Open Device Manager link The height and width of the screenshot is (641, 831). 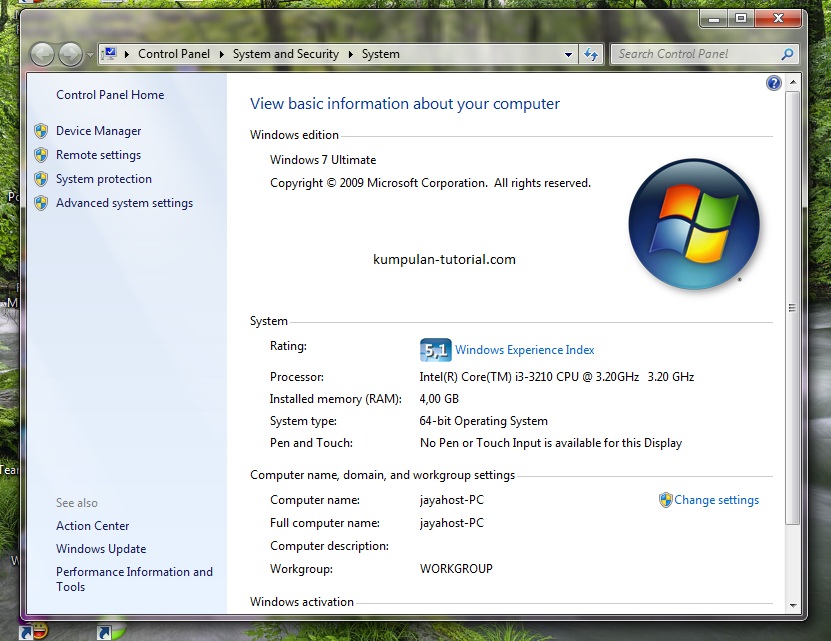pyautogui.click(x=99, y=131)
